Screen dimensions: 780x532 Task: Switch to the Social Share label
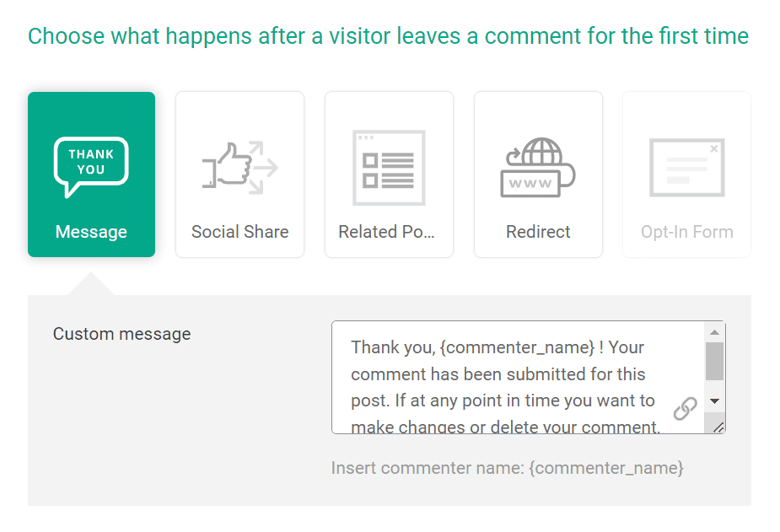[x=239, y=232]
